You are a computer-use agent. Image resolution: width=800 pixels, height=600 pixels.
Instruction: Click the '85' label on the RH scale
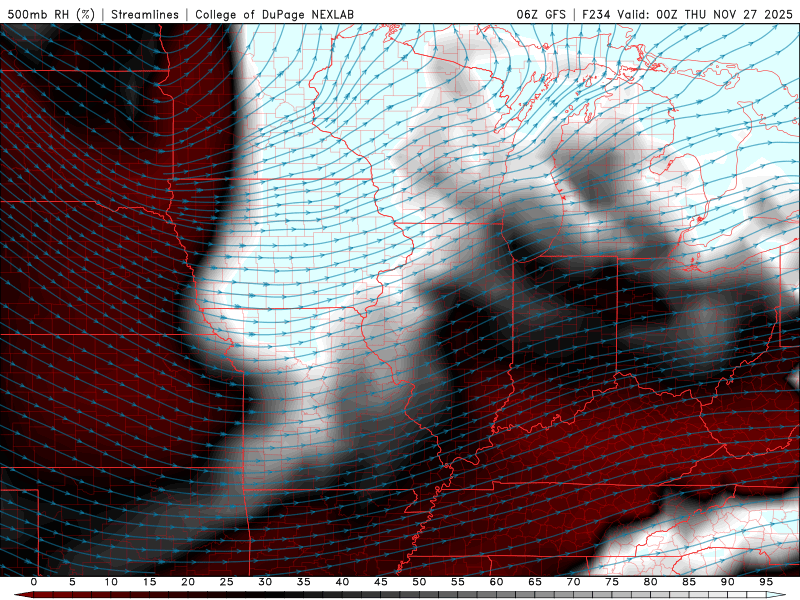point(689,582)
